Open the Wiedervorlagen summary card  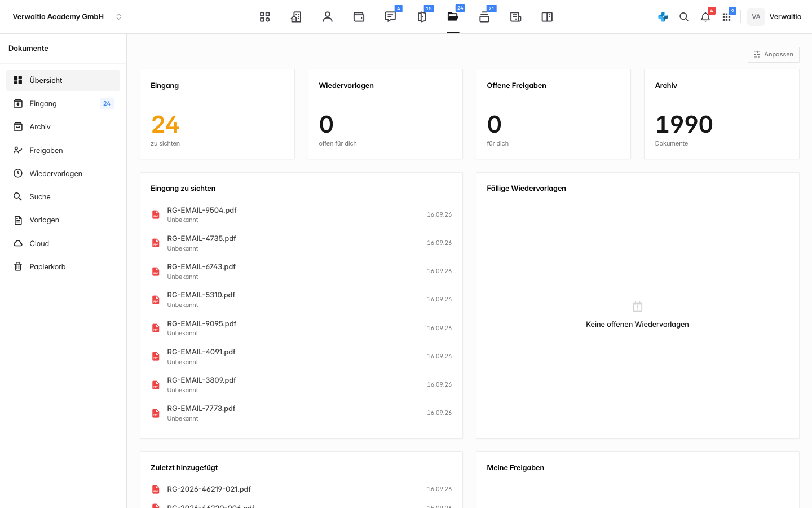[x=385, y=114]
